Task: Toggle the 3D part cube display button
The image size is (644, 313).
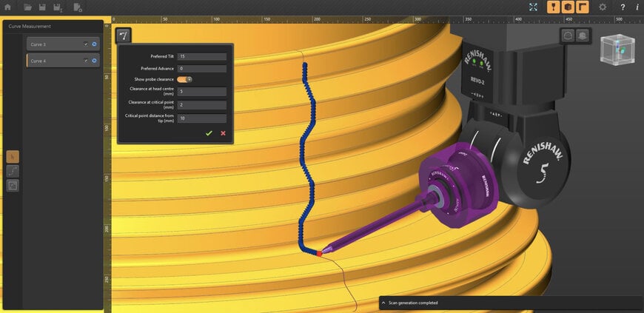Action: pyautogui.click(x=568, y=7)
